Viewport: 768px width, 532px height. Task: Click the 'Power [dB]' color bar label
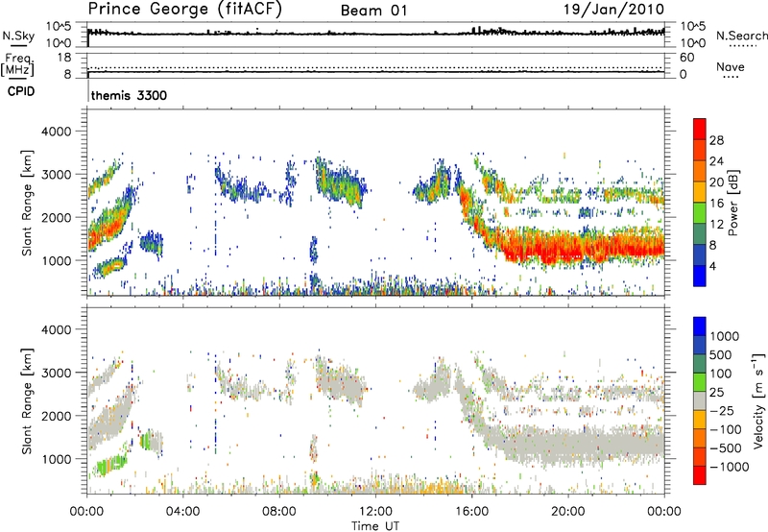pyautogui.click(x=733, y=203)
